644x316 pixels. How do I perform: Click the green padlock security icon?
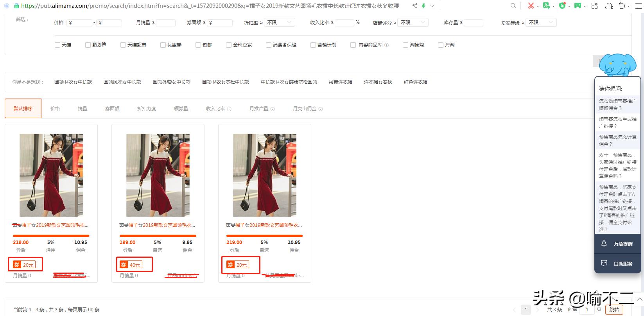tap(16, 6)
